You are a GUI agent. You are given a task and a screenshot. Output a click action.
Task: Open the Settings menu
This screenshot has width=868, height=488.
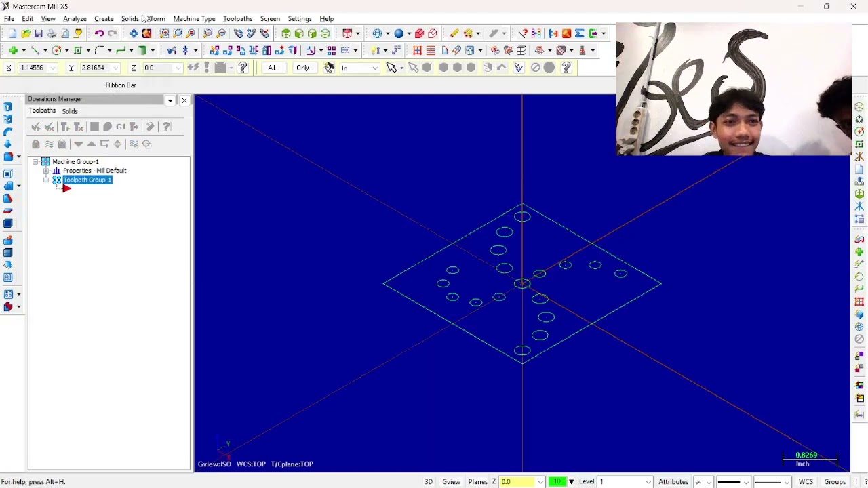tap(300, 19)
